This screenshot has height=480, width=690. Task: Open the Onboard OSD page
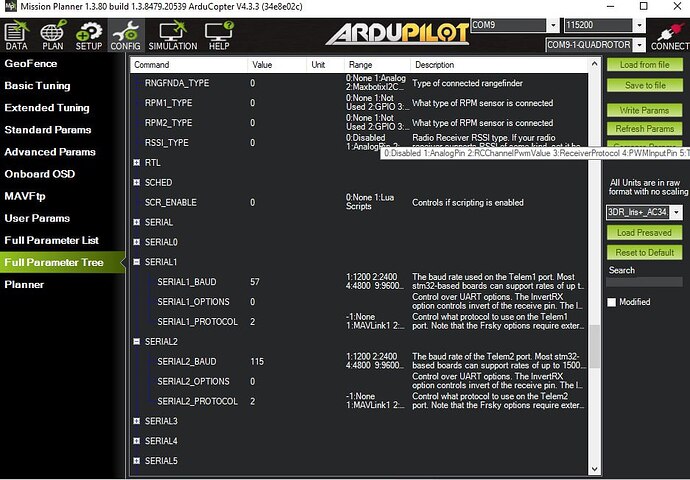click(x=40, y=174)
